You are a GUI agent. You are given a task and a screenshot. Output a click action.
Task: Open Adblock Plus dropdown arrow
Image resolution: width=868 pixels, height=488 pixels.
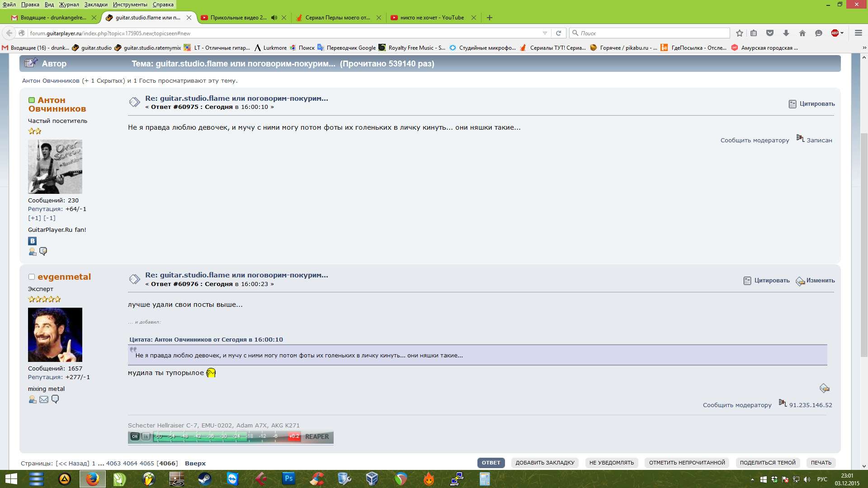842,33
